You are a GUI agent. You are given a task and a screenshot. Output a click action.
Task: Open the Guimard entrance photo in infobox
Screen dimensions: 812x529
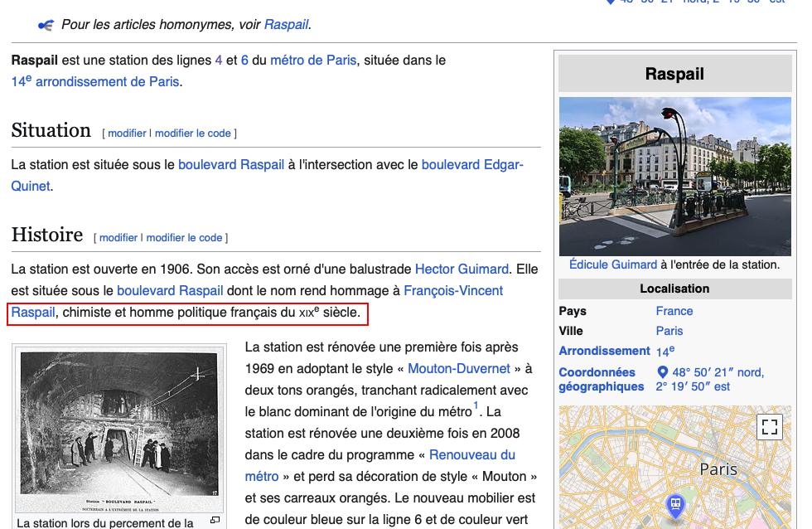[x=674, y=176]
